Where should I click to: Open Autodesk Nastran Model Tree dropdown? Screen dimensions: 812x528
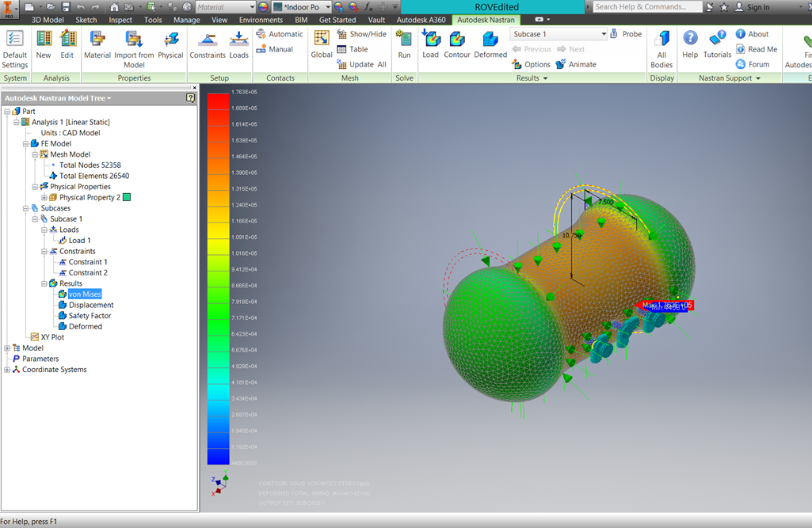point(109,98)
